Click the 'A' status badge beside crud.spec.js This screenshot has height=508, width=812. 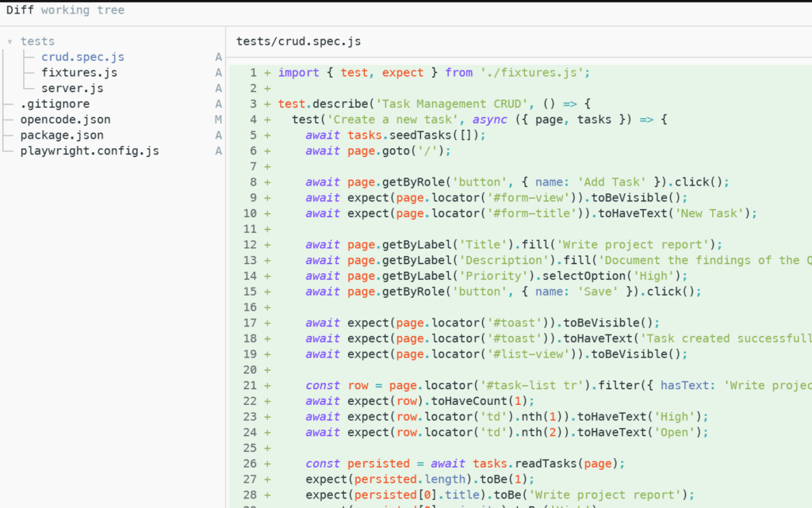(219, 57)
